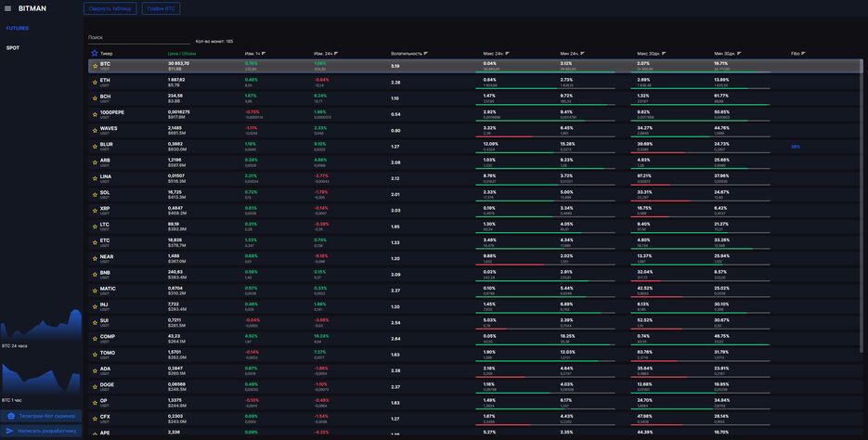Toggle favorite star for BNB
Screen dimensions: 868x440
[x=95, y=275]
